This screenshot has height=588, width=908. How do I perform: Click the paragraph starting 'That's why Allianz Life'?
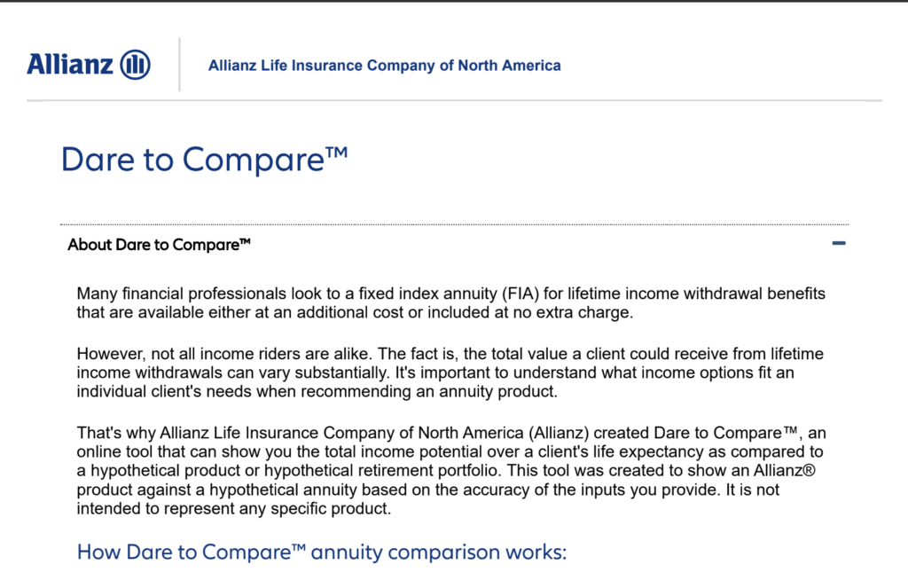click(x=451, y=470)
